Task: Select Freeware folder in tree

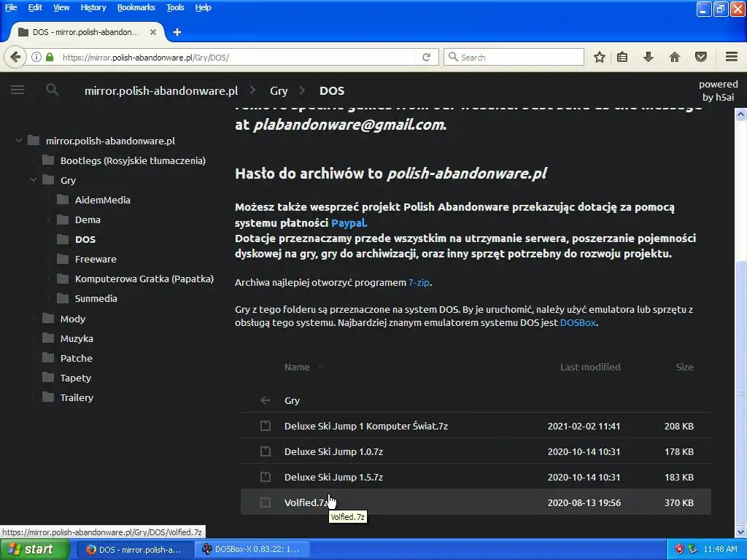Action: point(96,259)
